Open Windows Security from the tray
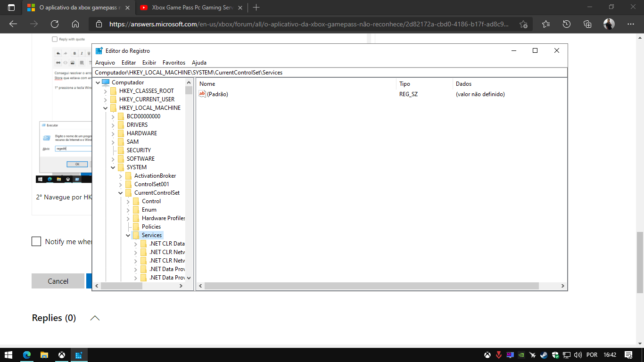The height and width of the screenshot is (362, 644). point(555,355)
